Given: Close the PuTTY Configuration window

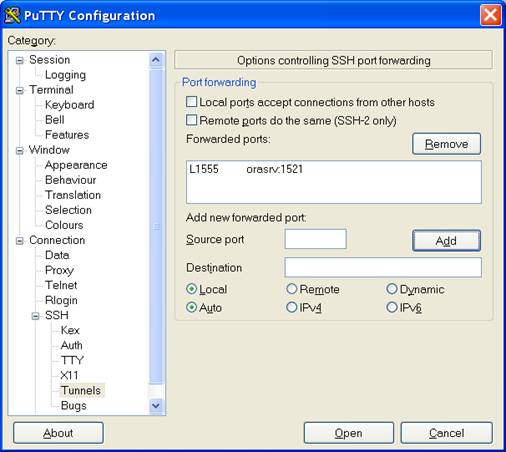Looking at the screenshot, I should coord(490,15).
